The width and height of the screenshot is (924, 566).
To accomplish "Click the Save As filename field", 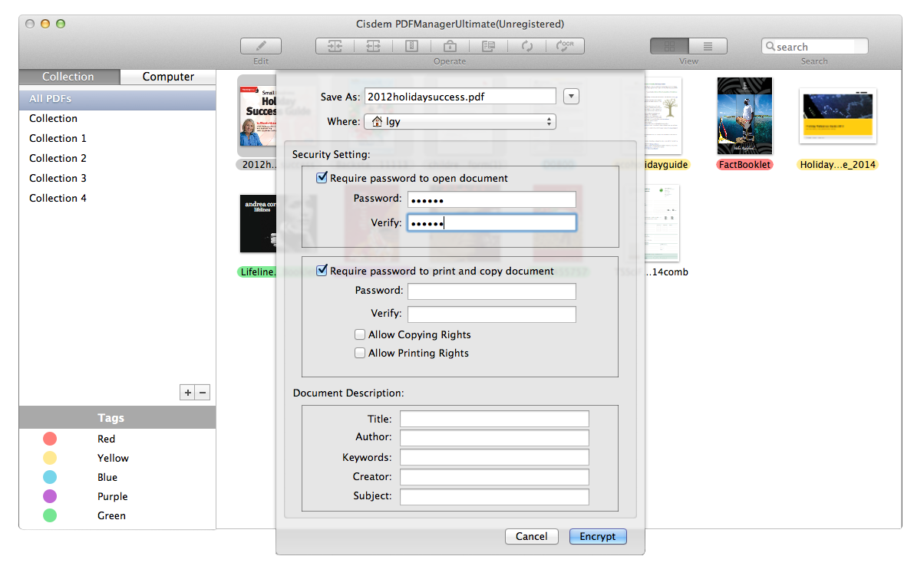I will tap(460, 96).
